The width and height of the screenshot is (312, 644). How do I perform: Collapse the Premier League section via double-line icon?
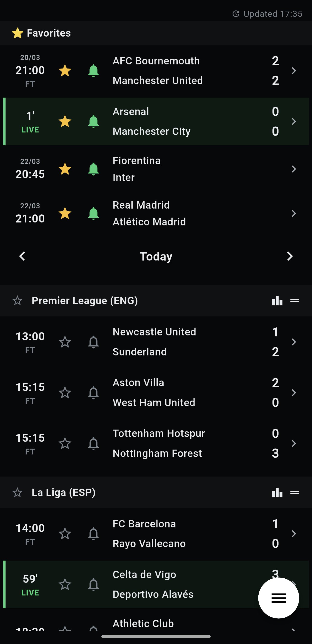(294, 301)
